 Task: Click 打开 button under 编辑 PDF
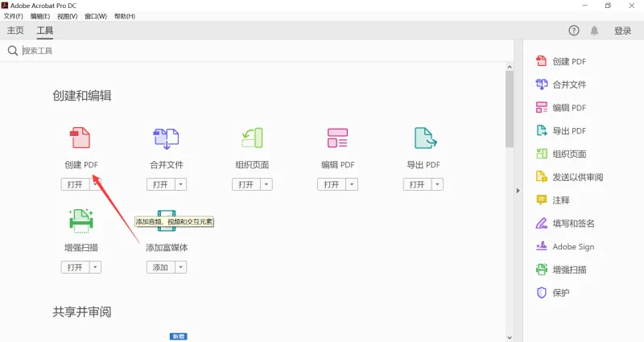[x=332, y=184]
